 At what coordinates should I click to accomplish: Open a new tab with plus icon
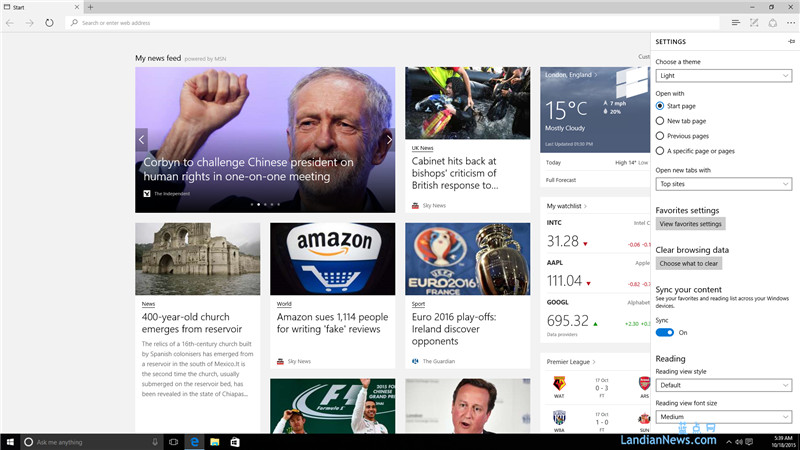pyautogui.click(x=90, y=7)
